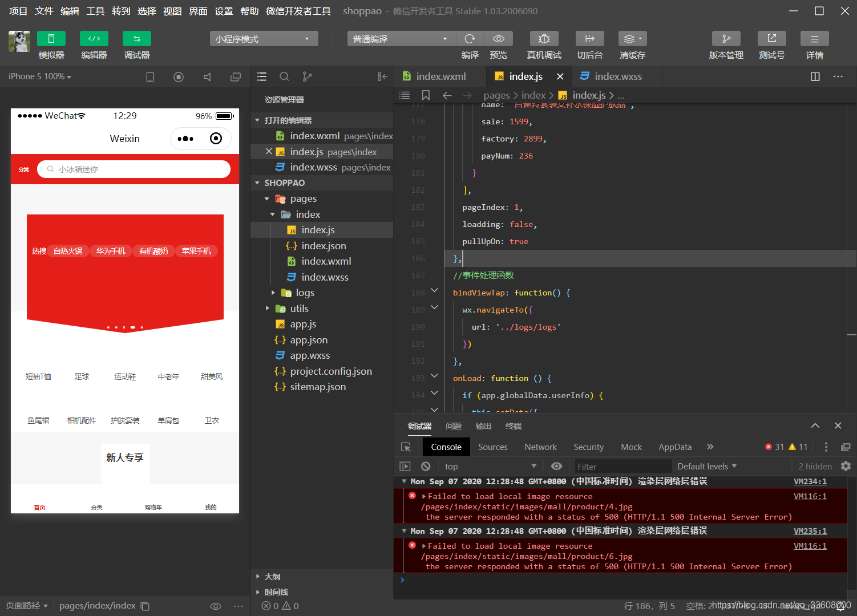Screen dimensions: 857x616
Task: Open index.json in the file tree
Action: coord(322,246)
